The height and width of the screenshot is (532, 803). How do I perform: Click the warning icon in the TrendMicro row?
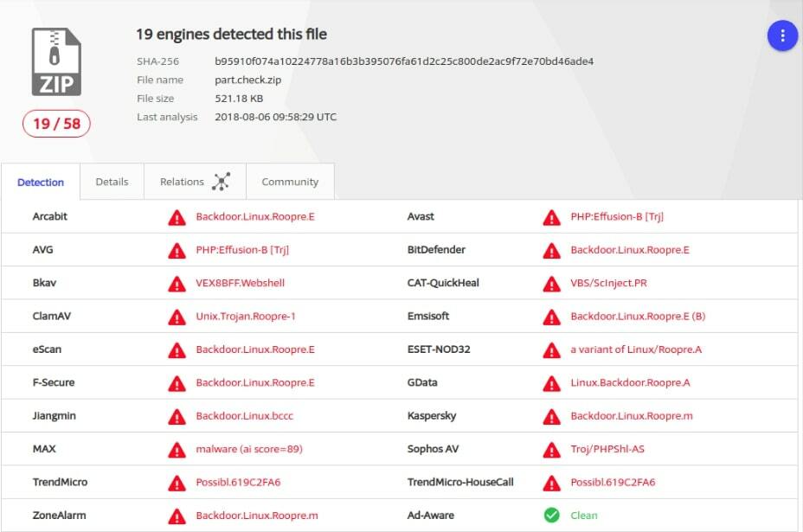click(x=177, y=484)
